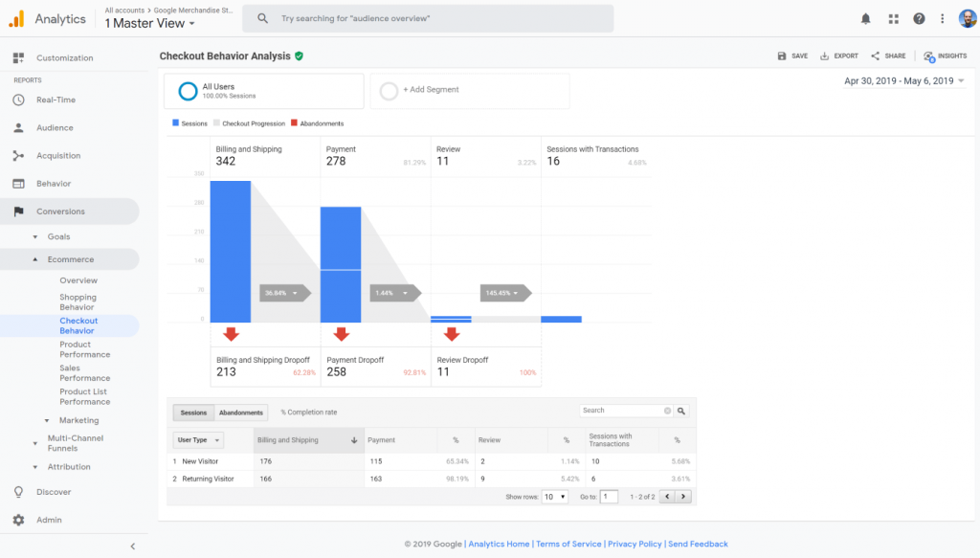Switch the table to Abandonments view
This screenshot has height=558, width=980.
coord(240,412)
